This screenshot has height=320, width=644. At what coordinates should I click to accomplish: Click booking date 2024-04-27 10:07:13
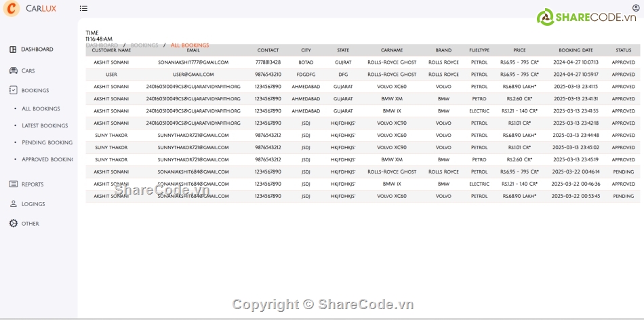[576, 62]
